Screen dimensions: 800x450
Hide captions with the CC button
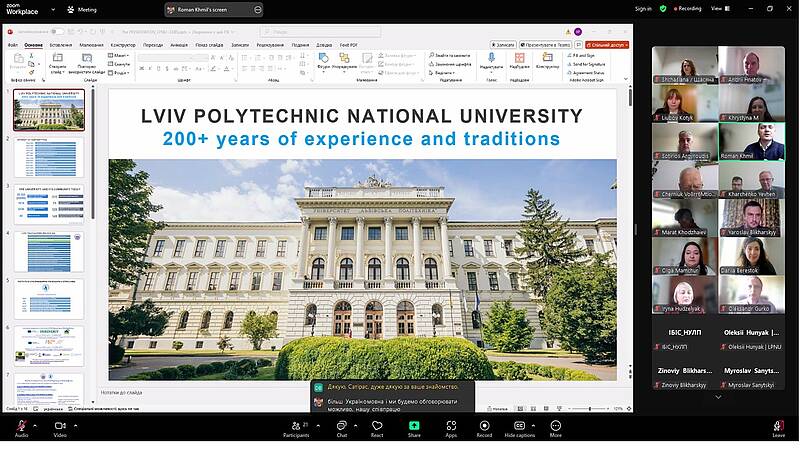click(x=519, y=428)
